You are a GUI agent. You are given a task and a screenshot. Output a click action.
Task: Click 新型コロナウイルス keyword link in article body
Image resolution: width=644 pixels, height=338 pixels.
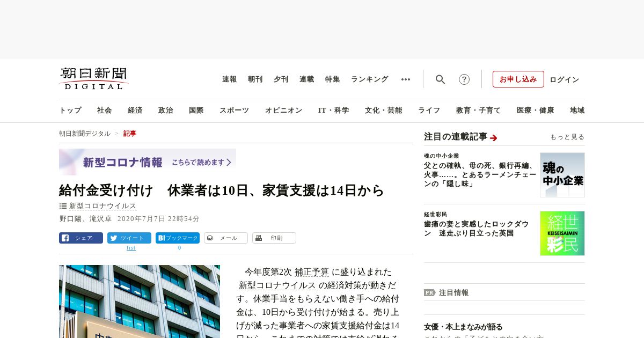coord(277,285)
